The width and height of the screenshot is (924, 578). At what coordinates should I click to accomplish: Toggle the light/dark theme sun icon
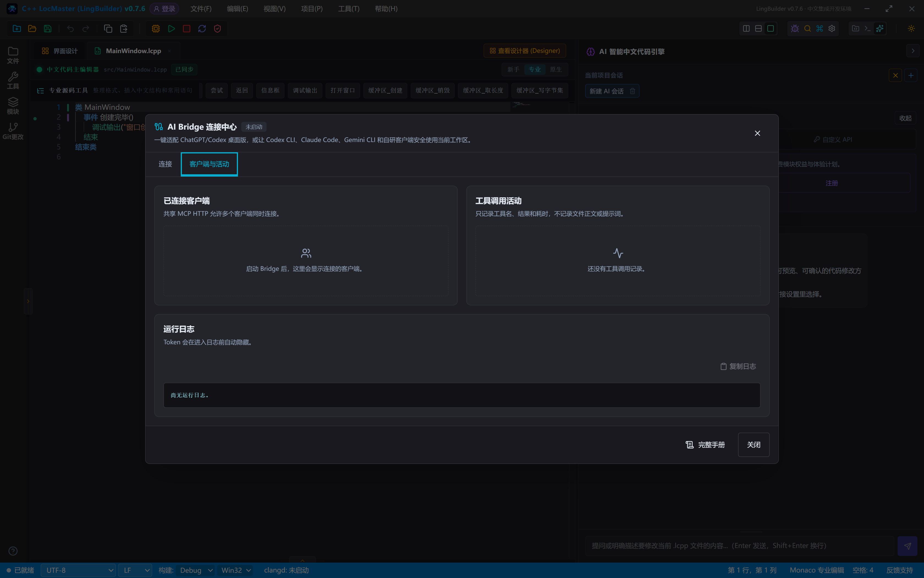911,29
